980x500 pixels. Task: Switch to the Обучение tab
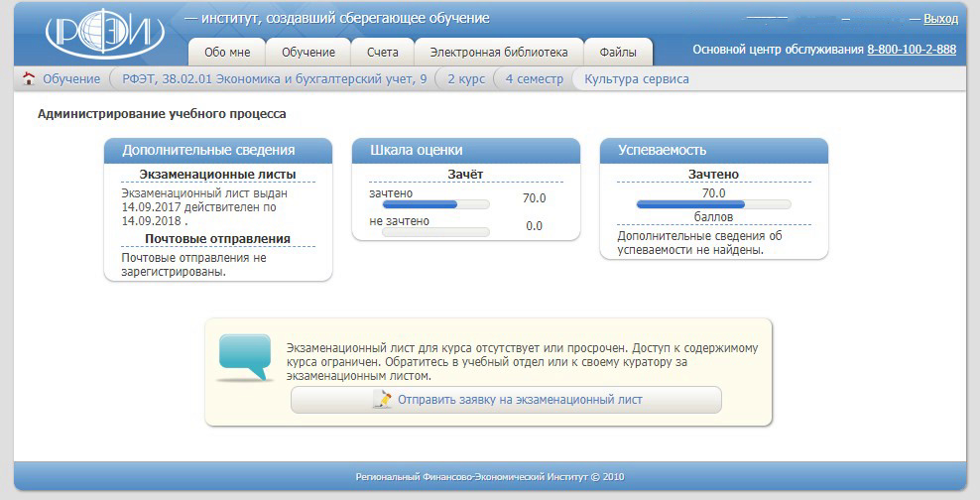(307, 53)
